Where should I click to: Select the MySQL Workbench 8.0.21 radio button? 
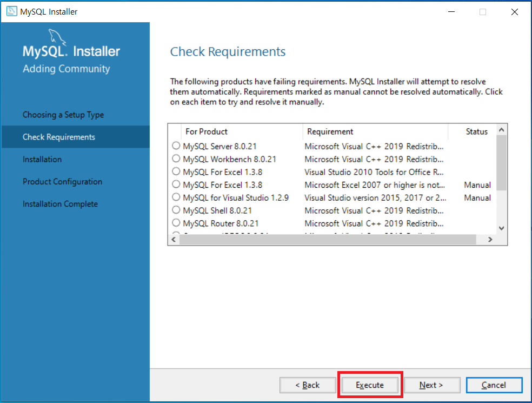coord(176,158)
